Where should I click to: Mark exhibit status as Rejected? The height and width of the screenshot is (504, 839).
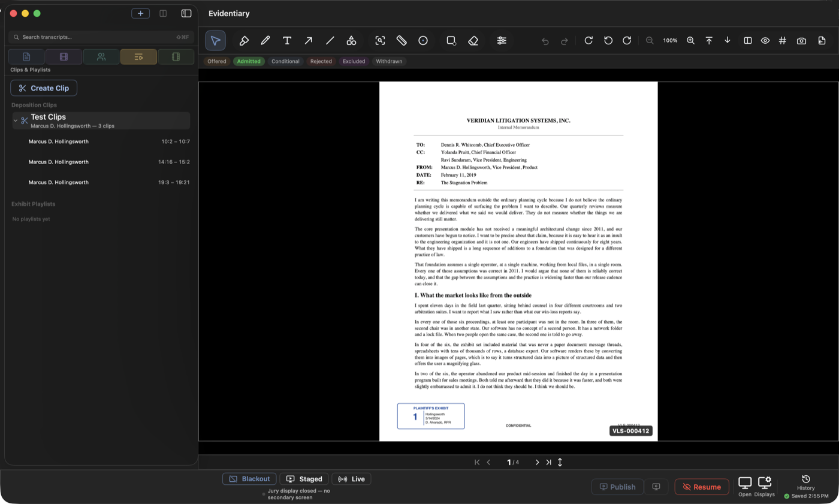coord(321,61)
